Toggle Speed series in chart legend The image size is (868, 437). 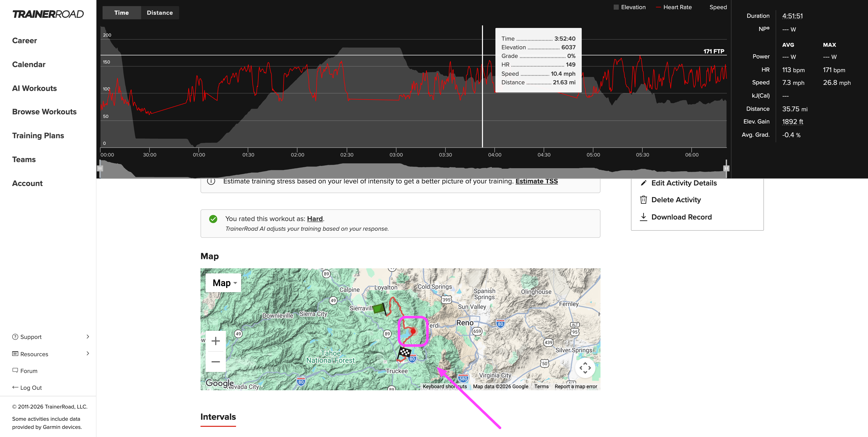[718, 7]
